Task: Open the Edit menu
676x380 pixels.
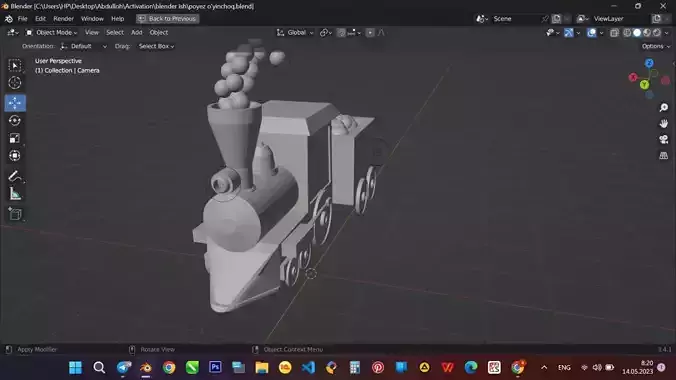Action: click(40, 19)
